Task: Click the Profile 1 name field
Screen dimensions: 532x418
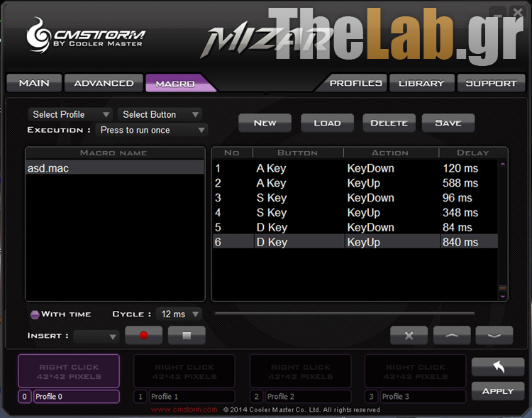Action: click(192, 397)
